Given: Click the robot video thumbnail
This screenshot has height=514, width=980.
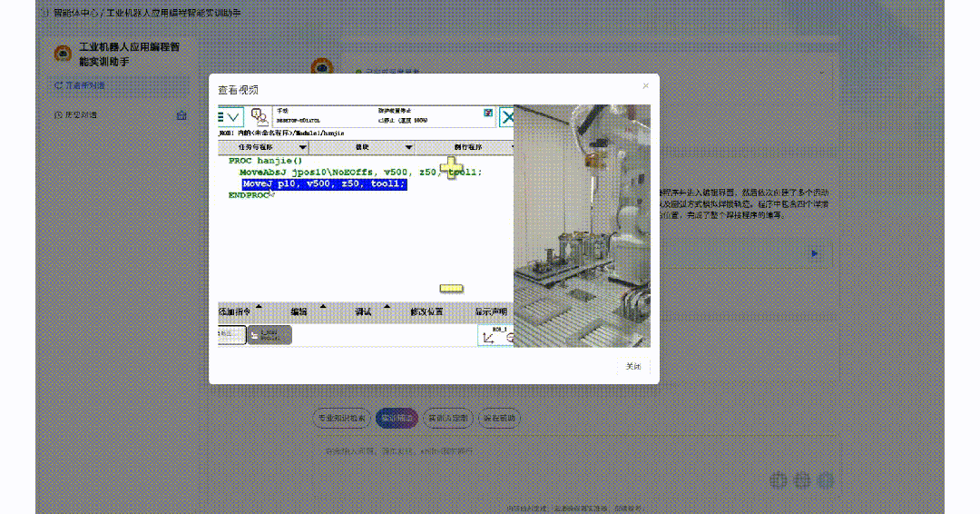Looking at the screenshot, I should pyautogui.click(x=582, y=226).
